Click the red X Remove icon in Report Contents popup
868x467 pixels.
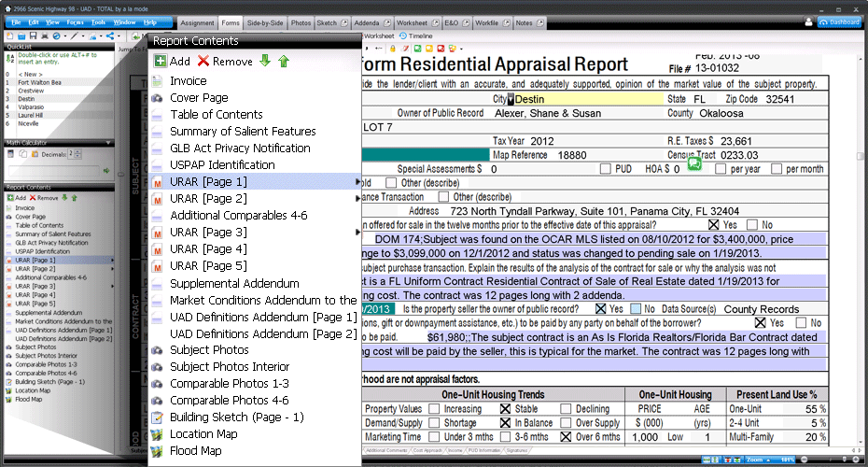click(x=203, y=61)
